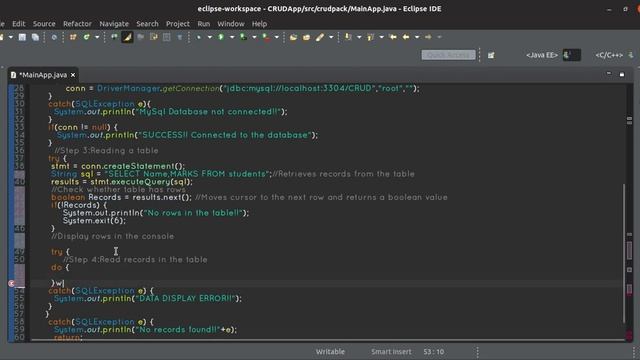Click the Next Annotation icon

348,37
